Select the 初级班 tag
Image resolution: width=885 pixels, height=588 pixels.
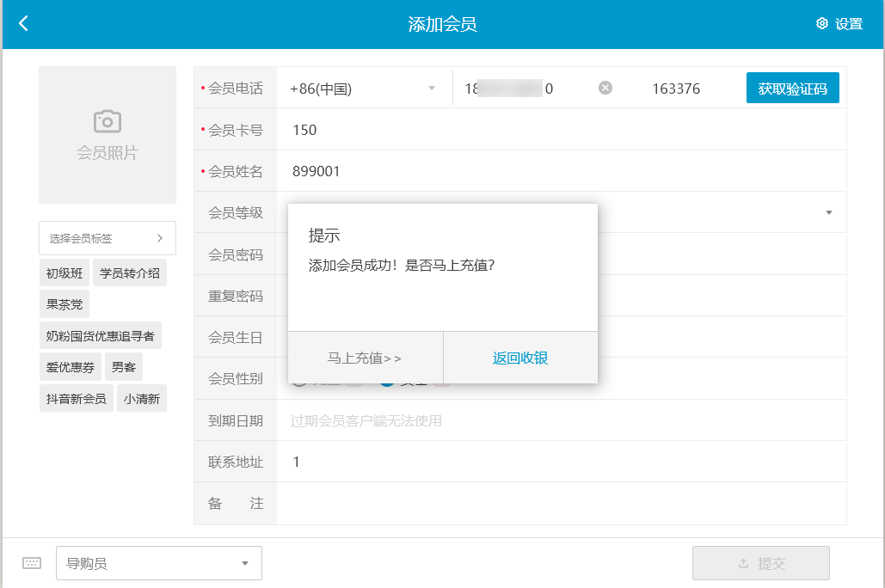point(65,273)
